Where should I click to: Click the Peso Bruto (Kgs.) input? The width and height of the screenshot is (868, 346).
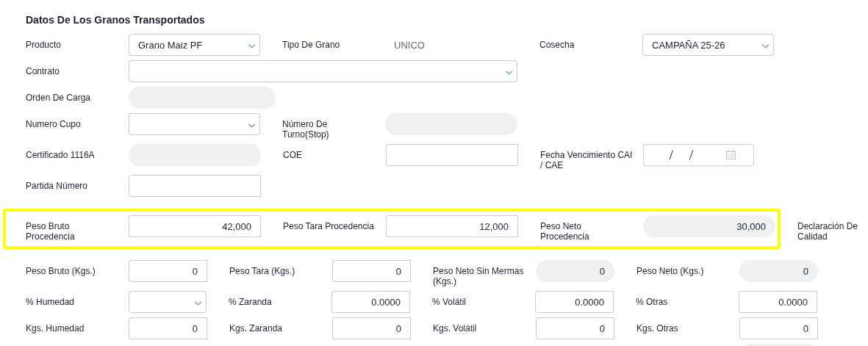168,271
